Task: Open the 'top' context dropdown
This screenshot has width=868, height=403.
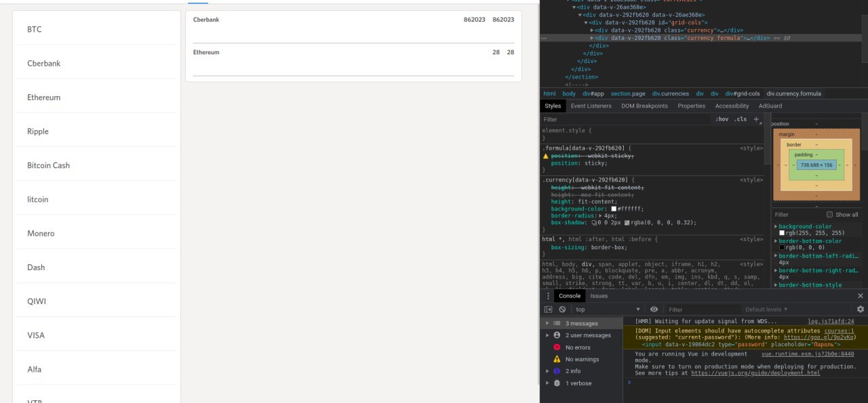Action: (607, 310)
